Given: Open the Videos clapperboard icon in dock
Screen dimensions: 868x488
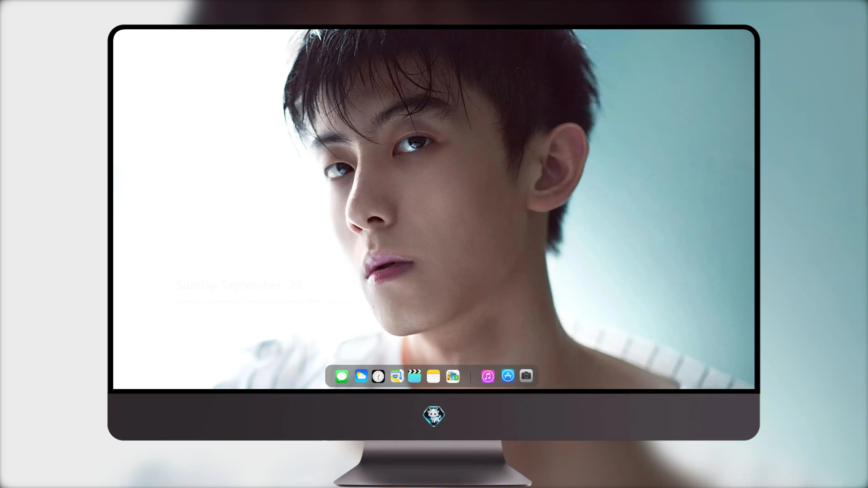Looking at the screenshot, I should [415, 376].
